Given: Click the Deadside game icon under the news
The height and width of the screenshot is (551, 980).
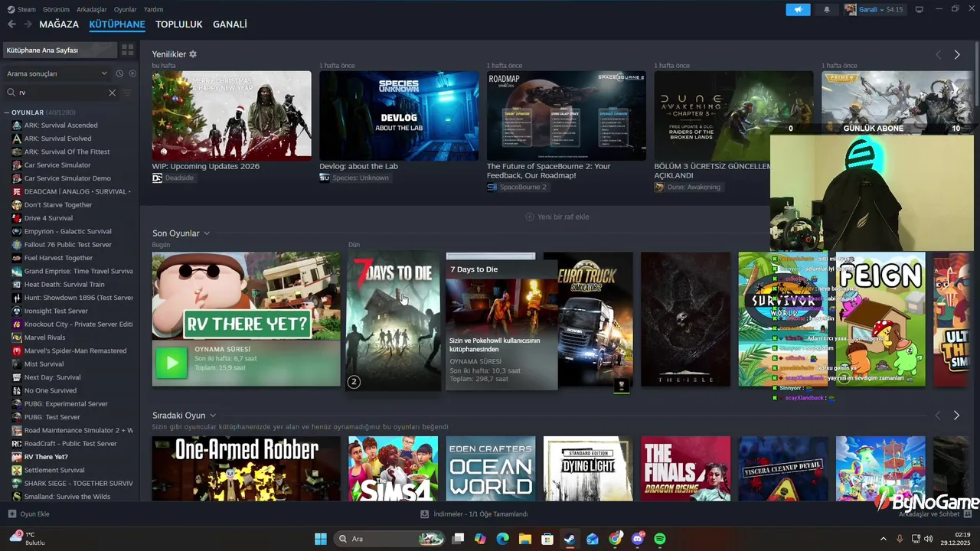Looking at the screenshot, I should [x=157, y=178].
